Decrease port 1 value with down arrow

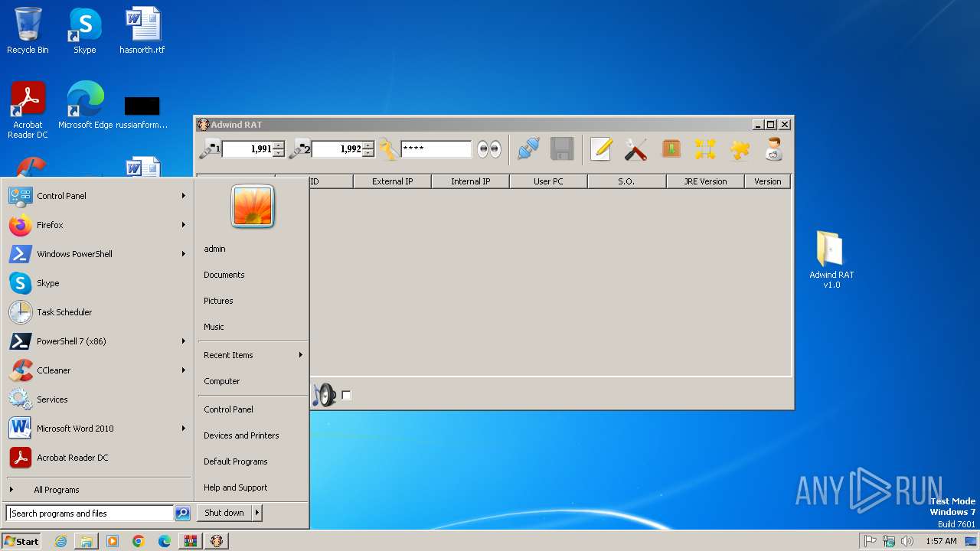[279, 153]
